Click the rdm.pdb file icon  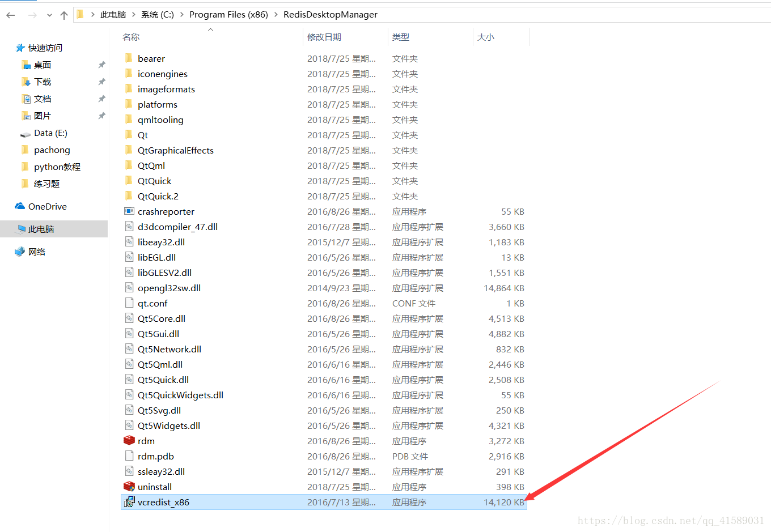pos(129,456)
